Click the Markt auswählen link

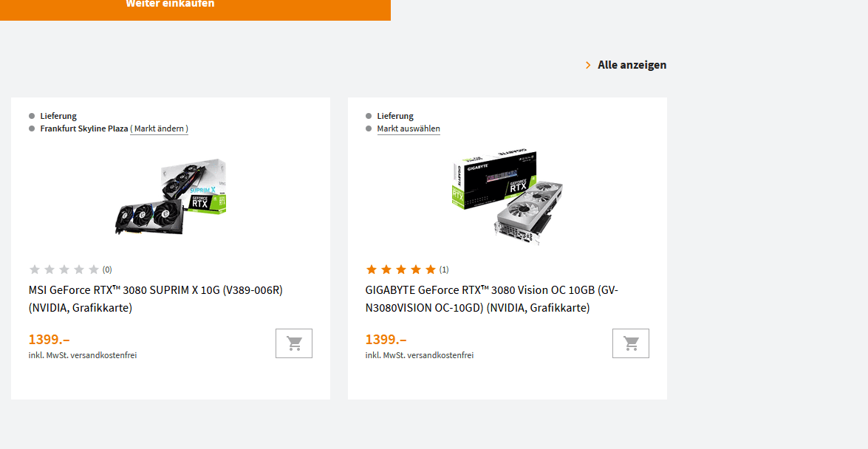409,128
